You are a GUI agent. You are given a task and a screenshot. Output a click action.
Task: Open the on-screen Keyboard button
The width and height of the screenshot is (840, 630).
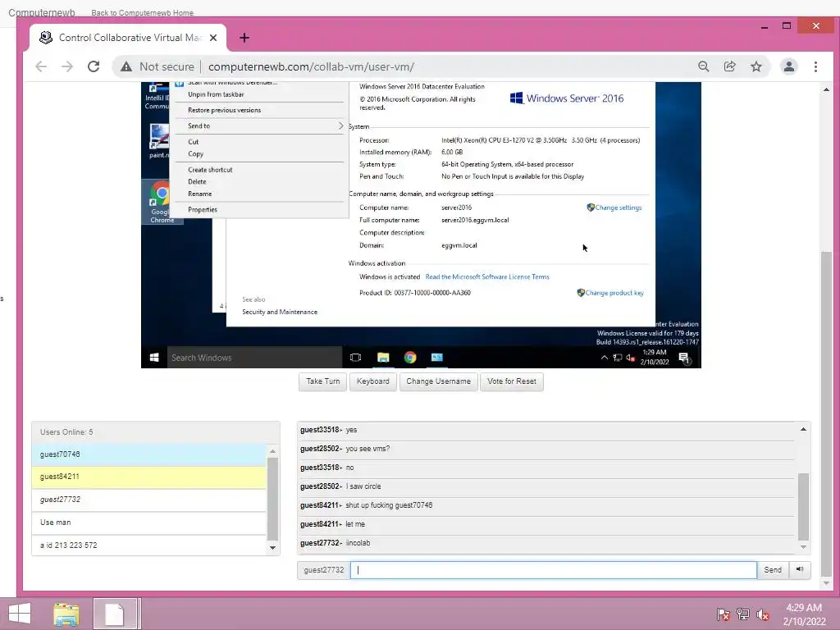[x=373, y=381]
